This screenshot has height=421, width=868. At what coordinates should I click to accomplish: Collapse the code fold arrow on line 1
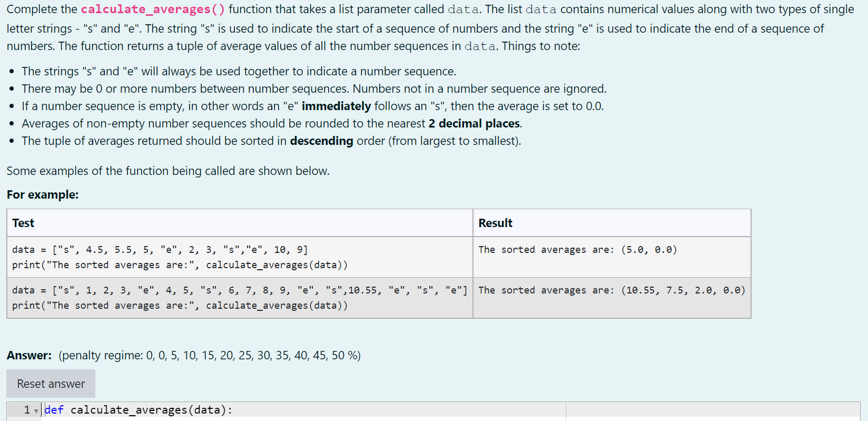coord(36,411)
